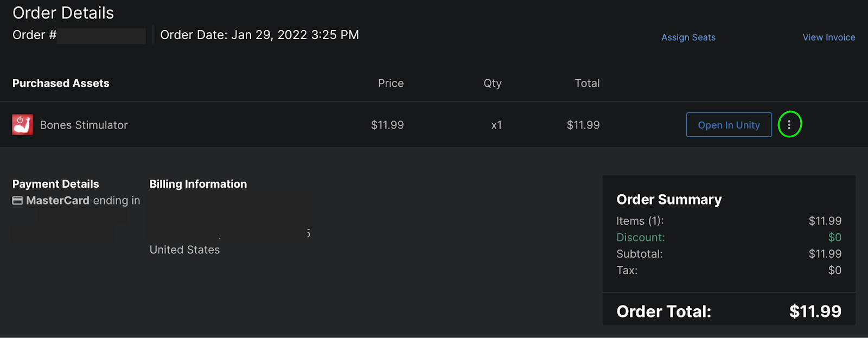Click the Order Details page heading
The height and width of the screenshot is (338, 868).
click(63, 13)
